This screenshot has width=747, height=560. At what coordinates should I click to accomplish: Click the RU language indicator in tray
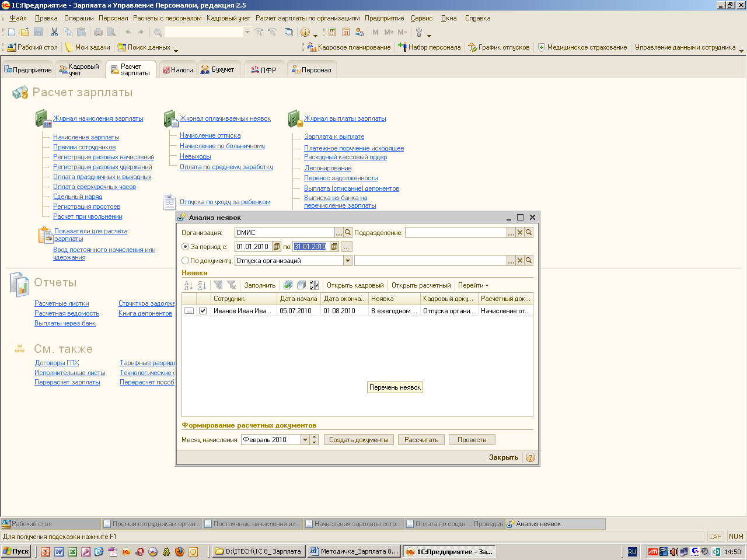632,552
